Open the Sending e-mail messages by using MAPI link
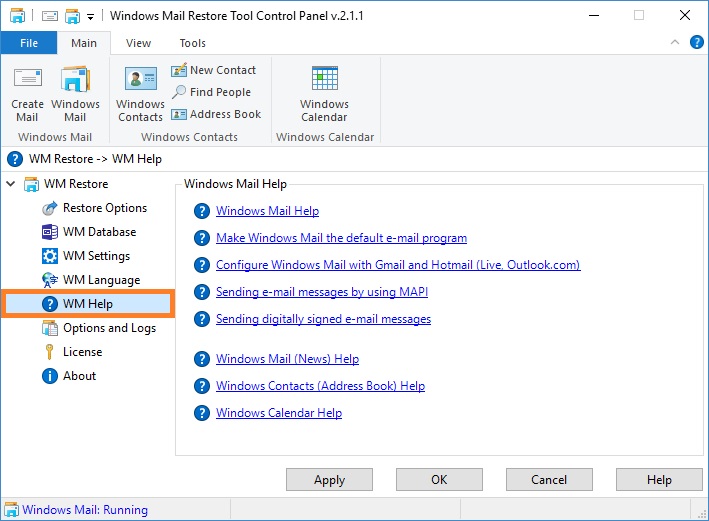The width and height of the screenshot is (709, 521). pyautogui.click(x=321, y=292)
